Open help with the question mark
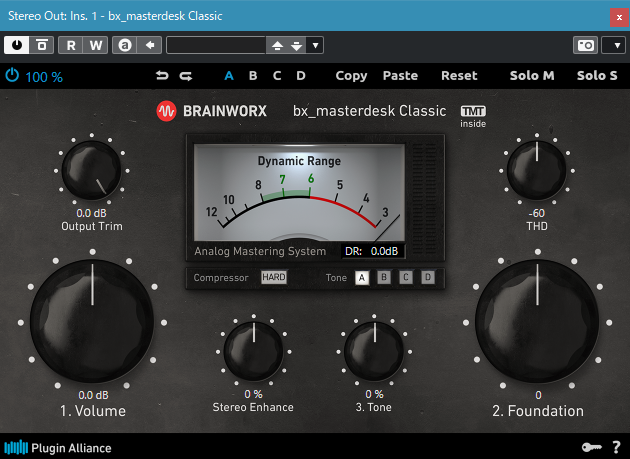 coord(616,447)
